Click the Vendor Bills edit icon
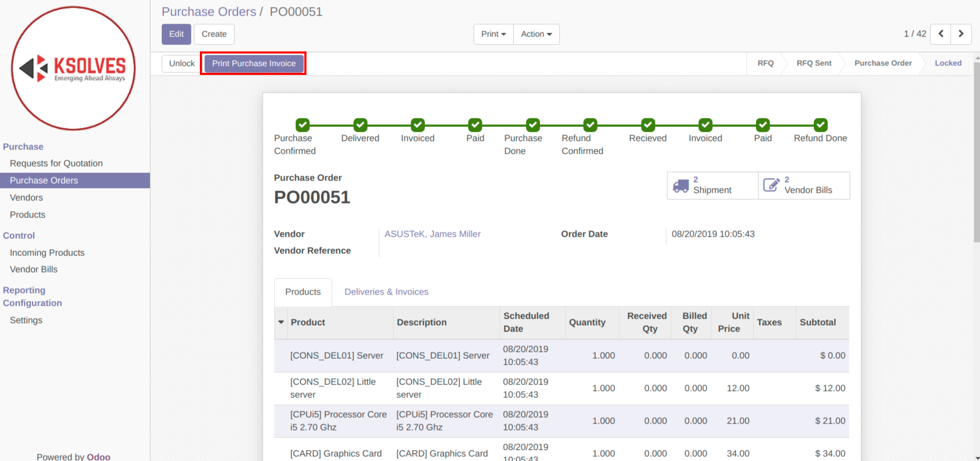Image resolution: width=980 pixels, height=461 pixels. pos(771,185)
